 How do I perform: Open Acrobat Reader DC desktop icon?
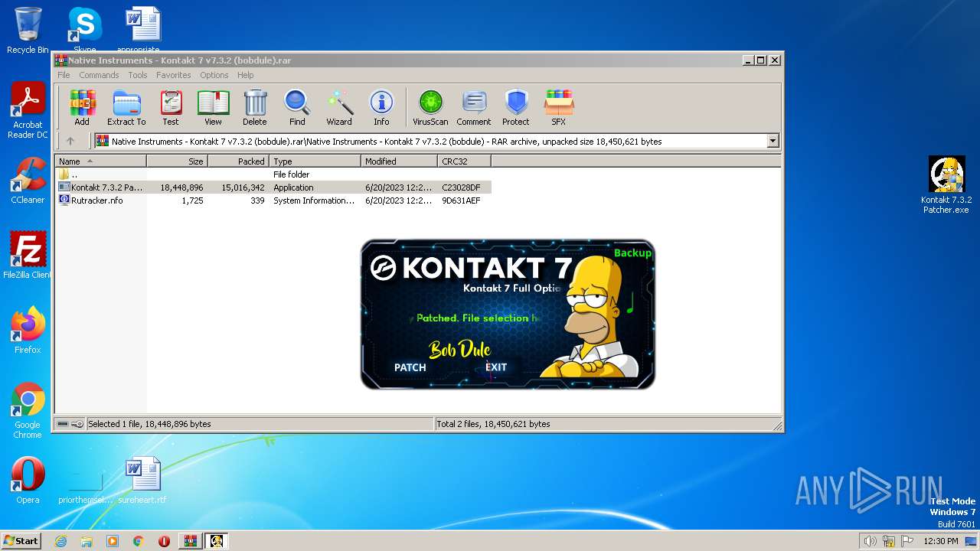coord(28,110)
